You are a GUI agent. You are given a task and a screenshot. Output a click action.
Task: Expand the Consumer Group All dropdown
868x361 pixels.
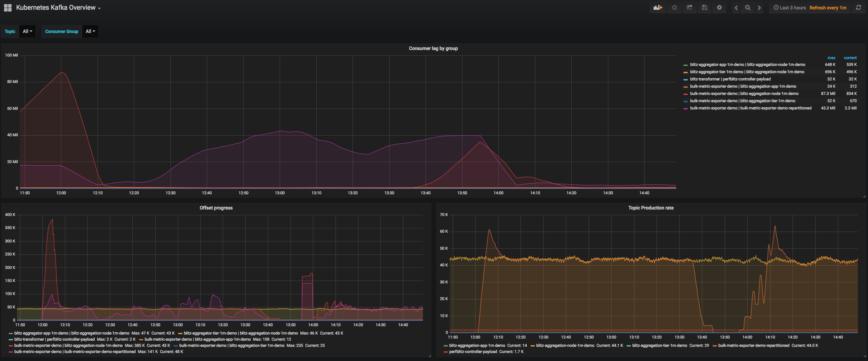(90, 32)
